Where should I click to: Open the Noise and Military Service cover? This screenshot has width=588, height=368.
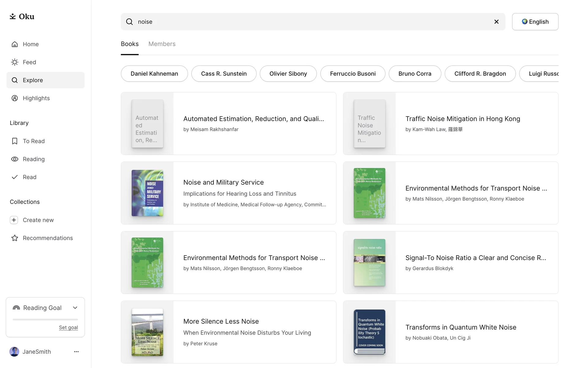pos(147,193)
